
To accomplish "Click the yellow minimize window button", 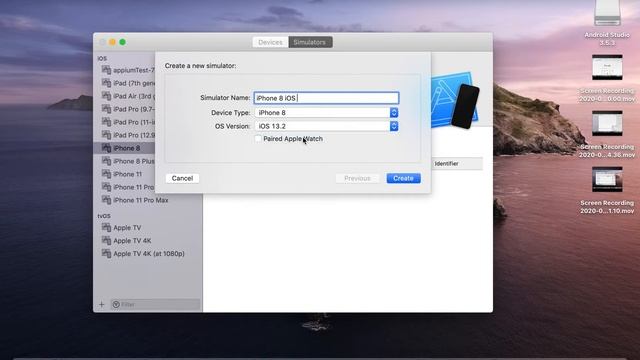I will (x=112, y=42).
